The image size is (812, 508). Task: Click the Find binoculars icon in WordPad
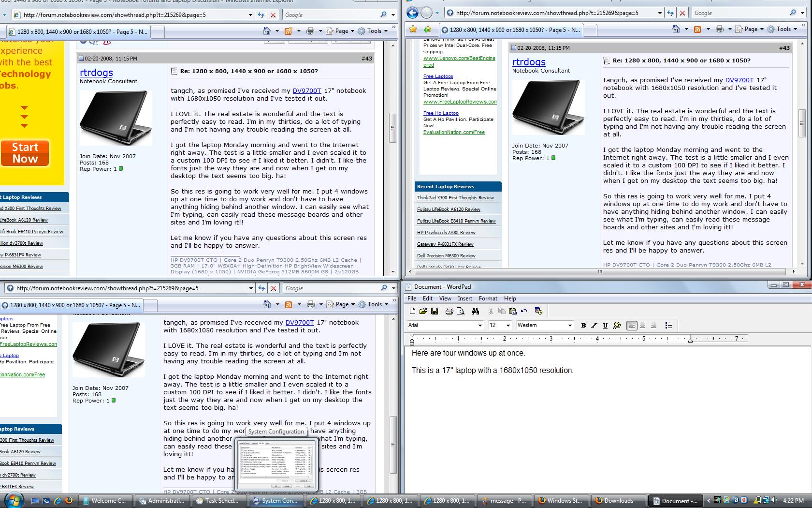point(475,311)
